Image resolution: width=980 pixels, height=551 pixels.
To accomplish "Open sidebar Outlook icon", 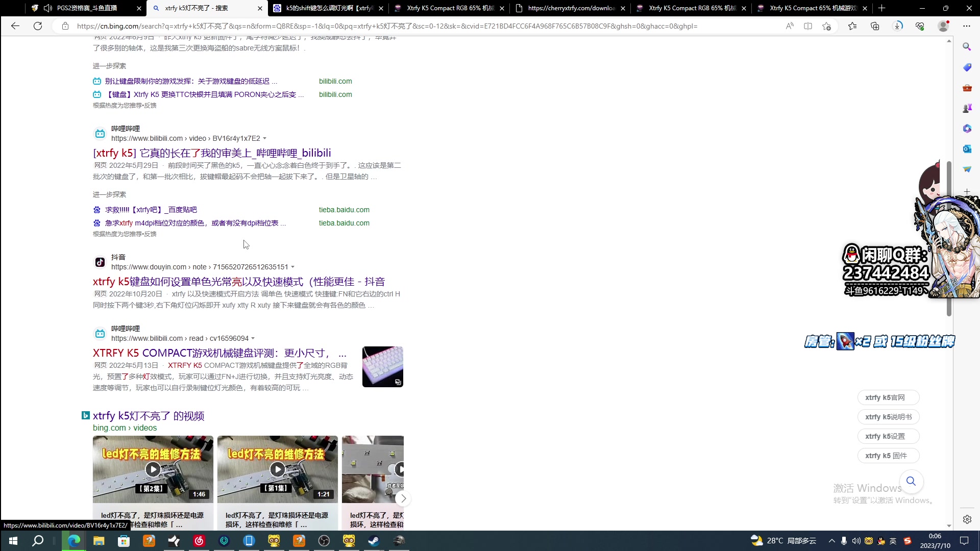I will pos(967,149).
